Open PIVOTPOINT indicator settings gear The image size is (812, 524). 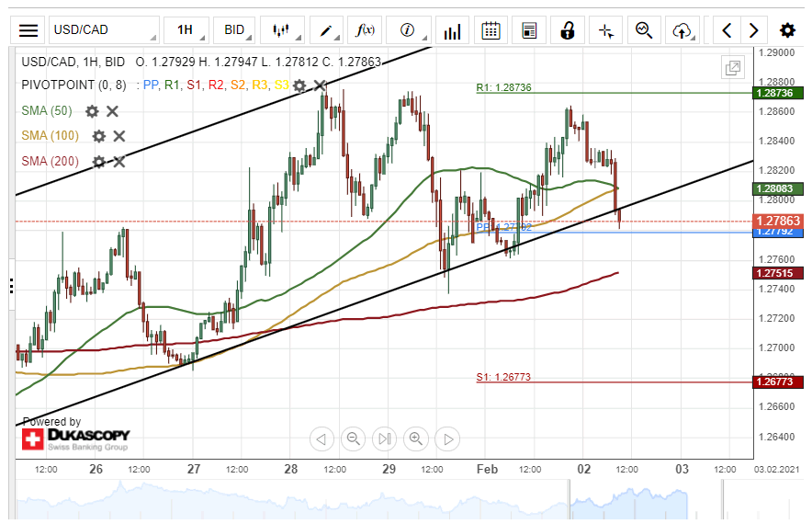(x=299, y=85)
